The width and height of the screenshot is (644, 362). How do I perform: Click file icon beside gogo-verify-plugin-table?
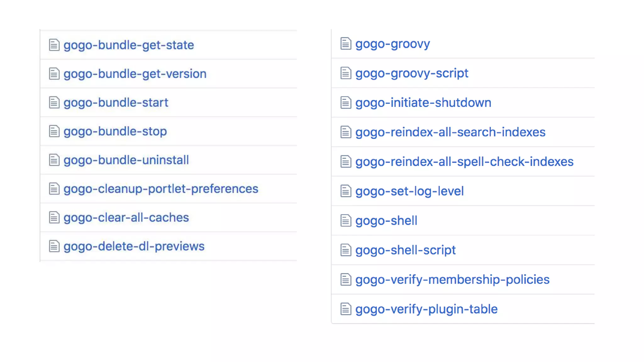(346, 309)
